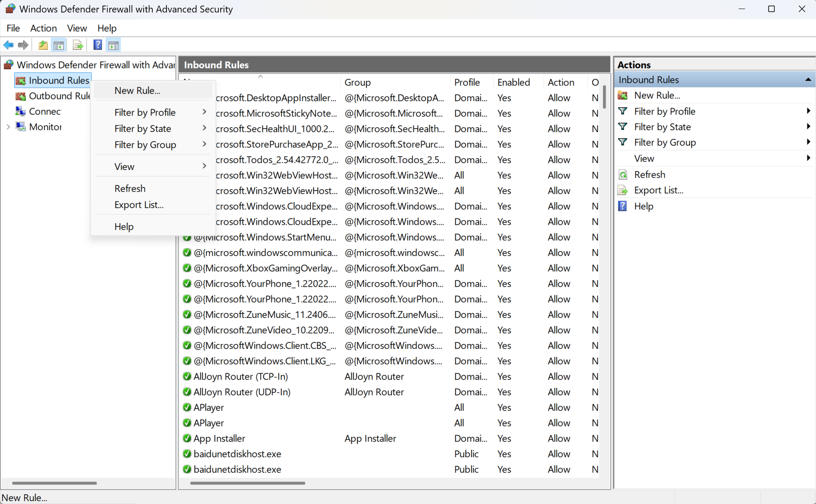
Task: Click the Back arrow toolbar icon
Action: click(8, 45)
